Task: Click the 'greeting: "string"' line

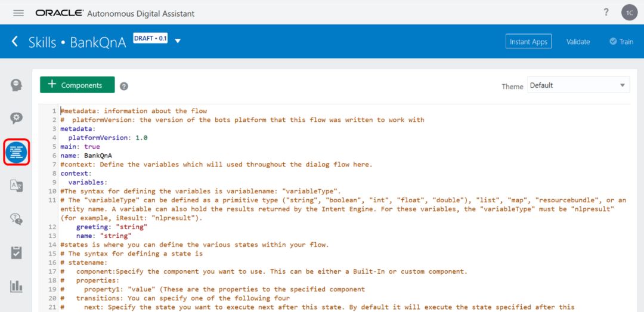Action: click(x=112, y=227)
